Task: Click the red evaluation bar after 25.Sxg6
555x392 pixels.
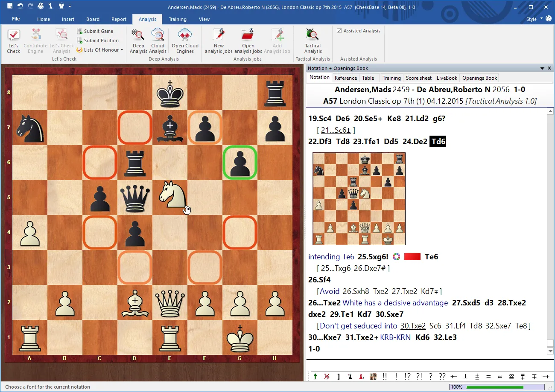Action: (412, 257)
